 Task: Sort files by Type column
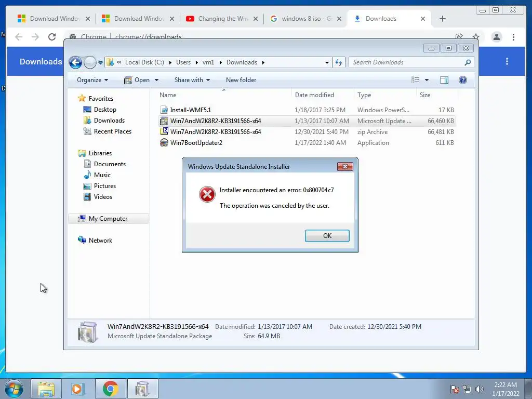385,95
